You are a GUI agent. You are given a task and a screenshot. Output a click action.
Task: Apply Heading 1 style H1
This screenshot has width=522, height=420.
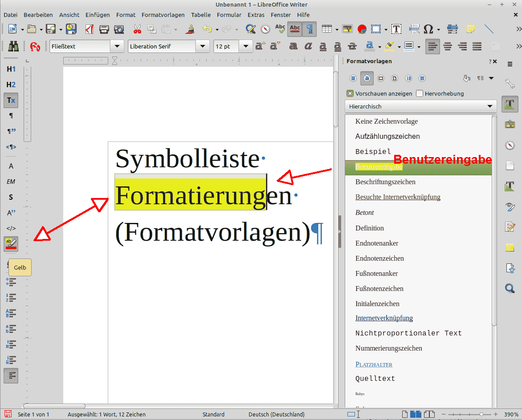coord(11,69)
